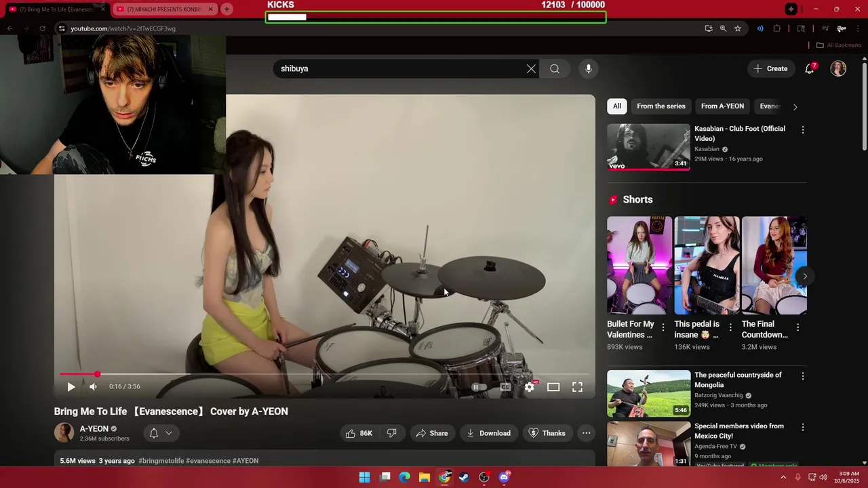Open video settings gear icon

pyautogui.click(x=530, y=387)
